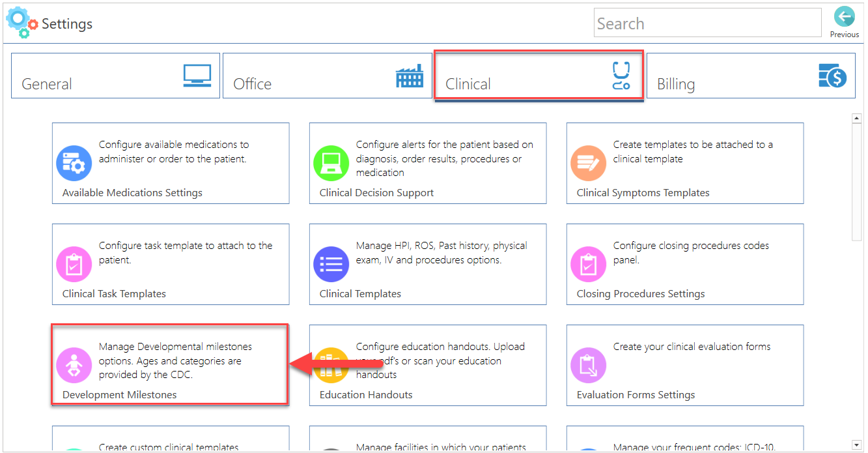Click Closing Procedures Settings pink clipboard icon

coord(588,264)
